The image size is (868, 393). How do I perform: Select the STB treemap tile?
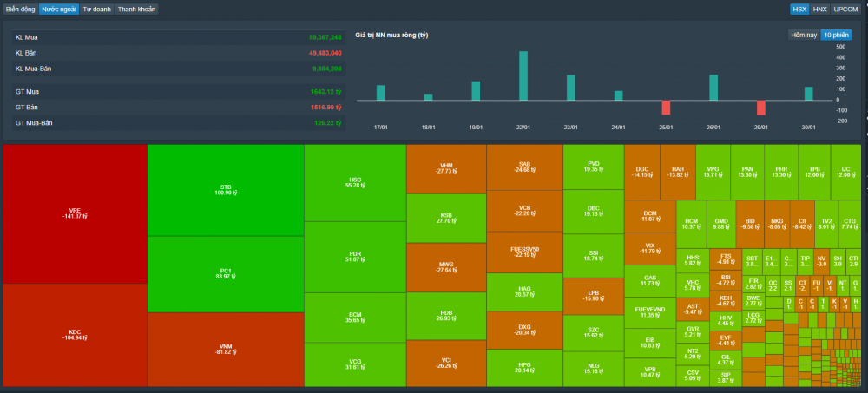[x=226, y=190]
